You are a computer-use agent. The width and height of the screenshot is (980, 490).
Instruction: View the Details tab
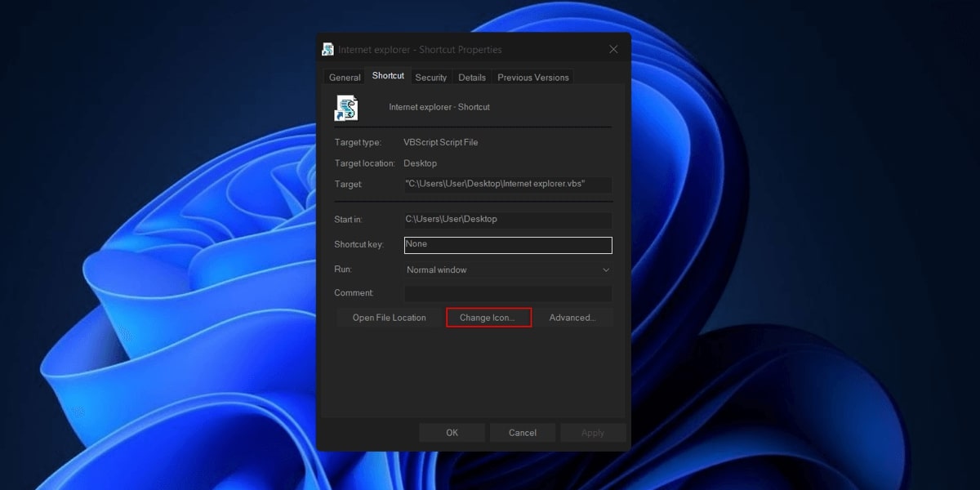471,77
